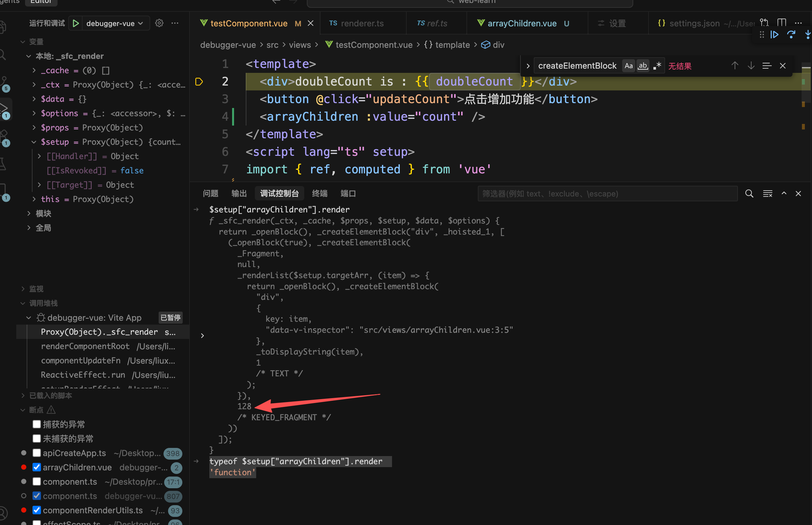Expand the 模块 scope
Viewport: 812px width, 525px height.
tap(29, 213)
